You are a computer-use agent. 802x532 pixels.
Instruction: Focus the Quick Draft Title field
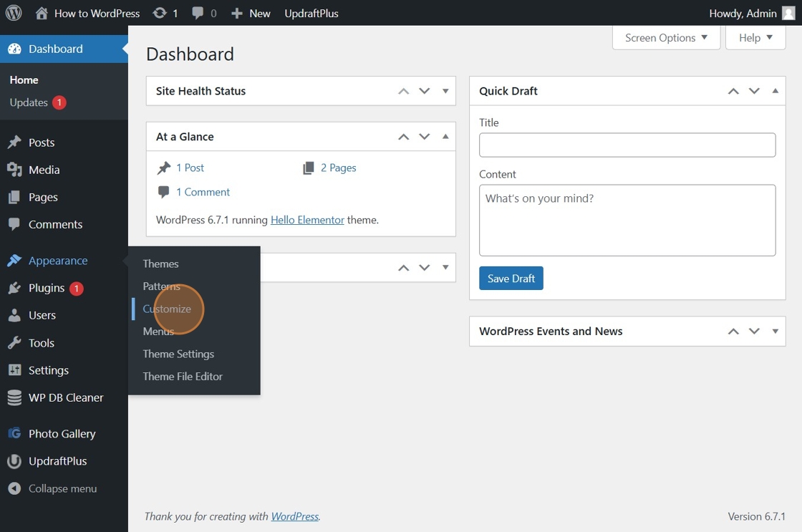pos(627,145)
